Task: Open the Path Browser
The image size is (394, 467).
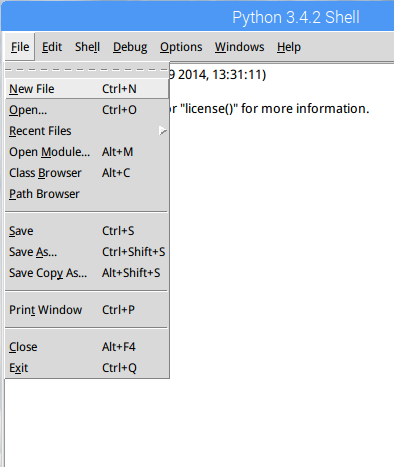Action: 87,194
